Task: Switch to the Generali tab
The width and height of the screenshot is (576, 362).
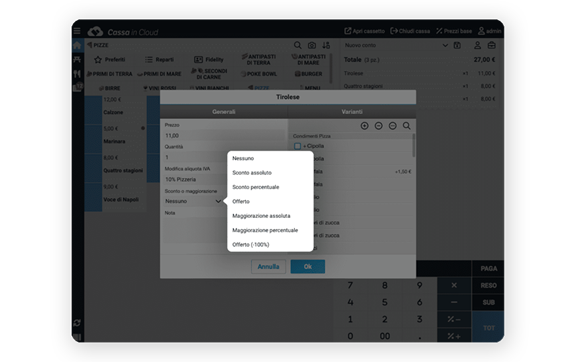Action: coord(224,112)
